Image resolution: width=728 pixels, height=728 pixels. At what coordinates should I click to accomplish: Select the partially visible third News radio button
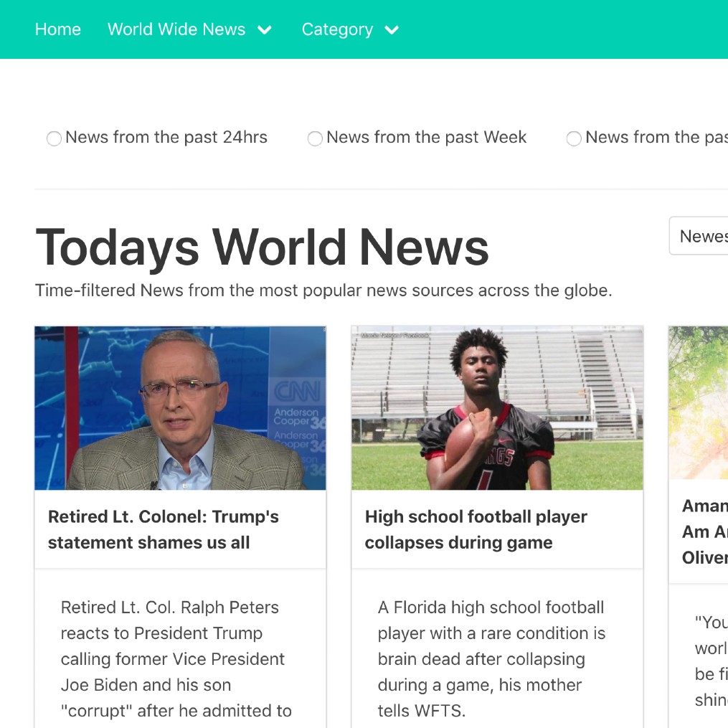[574, 138]
